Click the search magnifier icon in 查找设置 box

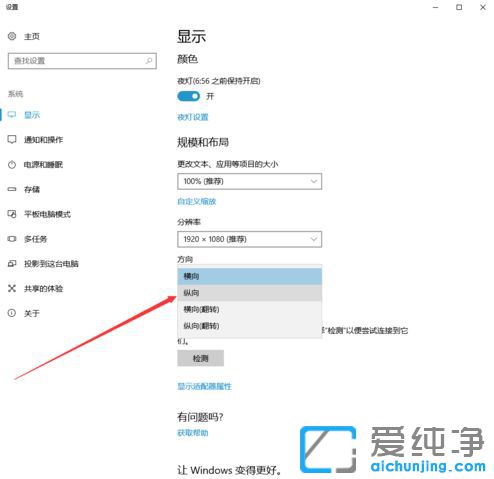149,61
